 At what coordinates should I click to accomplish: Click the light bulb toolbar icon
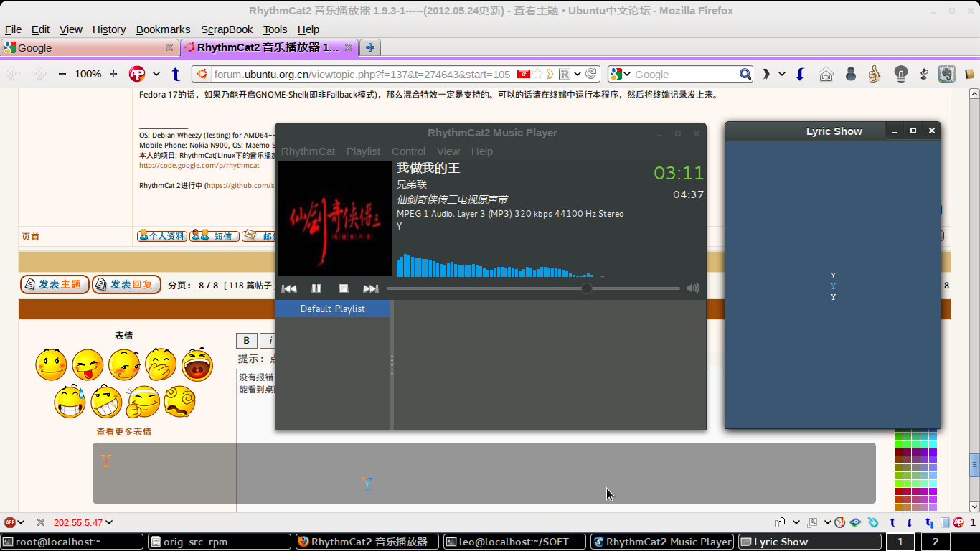pos(901,74)
